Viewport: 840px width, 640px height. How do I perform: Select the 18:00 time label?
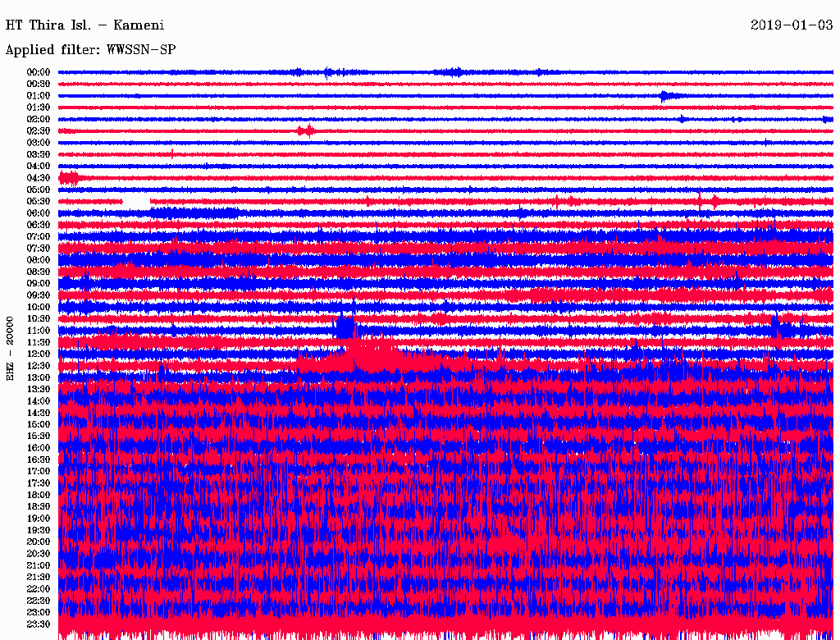pyautogui.click(x=39, y=496)
